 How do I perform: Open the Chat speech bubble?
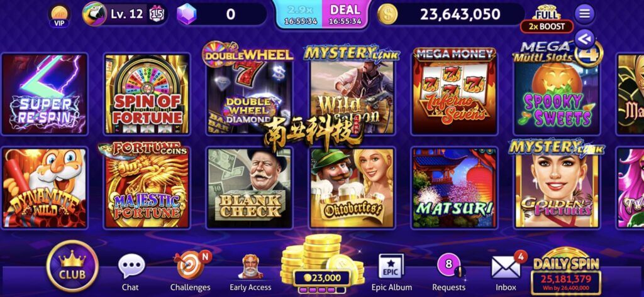coord(131,267)
